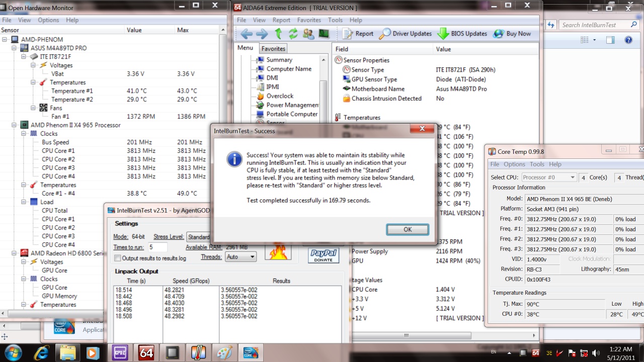Select the Motherboard Name row in AIDA64

436,89
